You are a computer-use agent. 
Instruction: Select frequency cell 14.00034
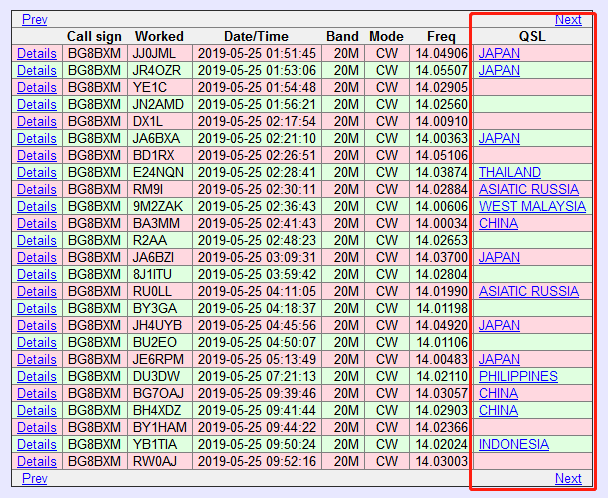(x=441, y=223)
